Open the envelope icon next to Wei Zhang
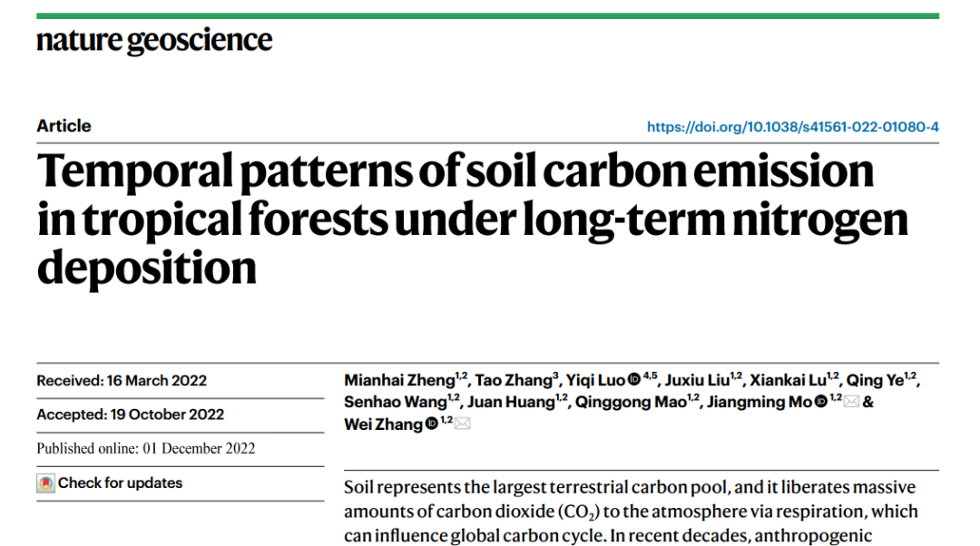The height and width of the screenshot is (546, 980). click(463, 424)
